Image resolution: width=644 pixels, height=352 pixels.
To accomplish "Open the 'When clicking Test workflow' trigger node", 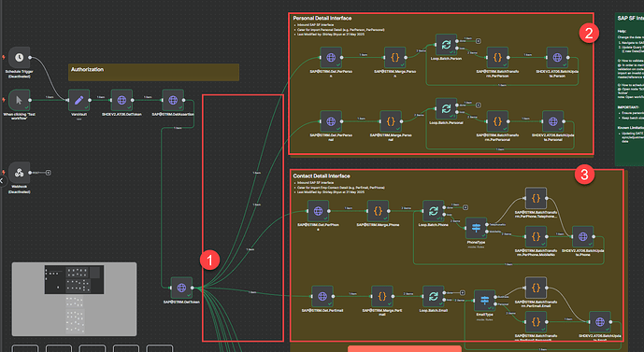I will [19, 100].
